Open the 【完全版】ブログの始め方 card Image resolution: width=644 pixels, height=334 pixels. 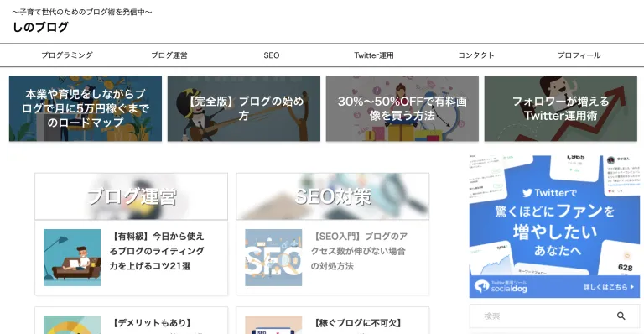point(244,108)
